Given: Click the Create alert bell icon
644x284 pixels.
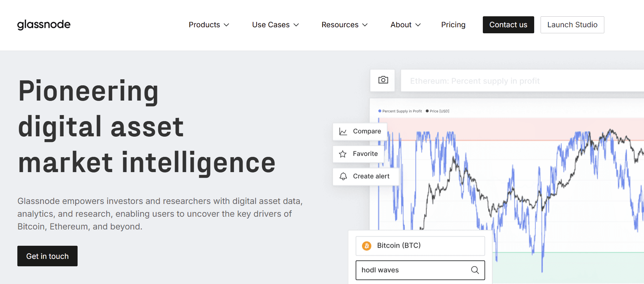Looking at the screenshot, I should coord(343,176).
